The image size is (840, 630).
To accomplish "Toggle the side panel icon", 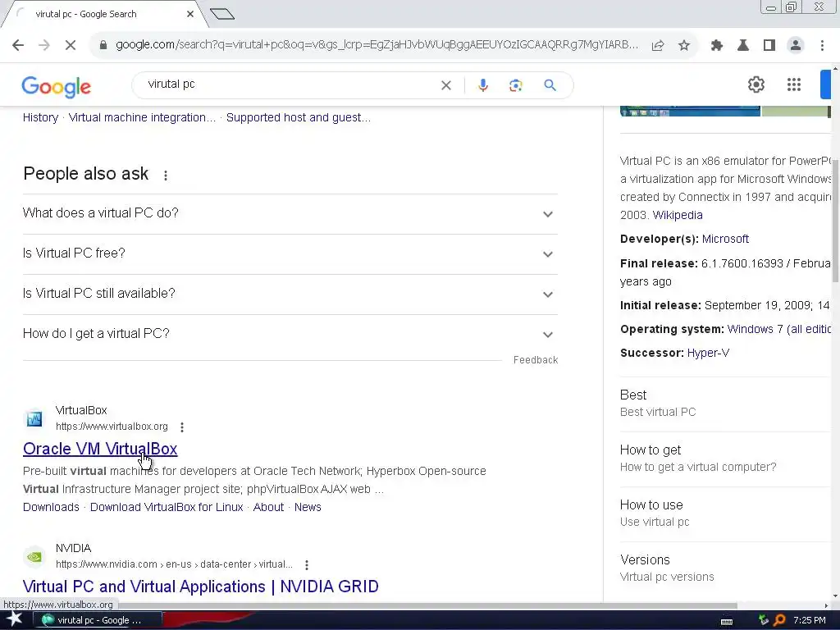I will click(x=769, y=46).
